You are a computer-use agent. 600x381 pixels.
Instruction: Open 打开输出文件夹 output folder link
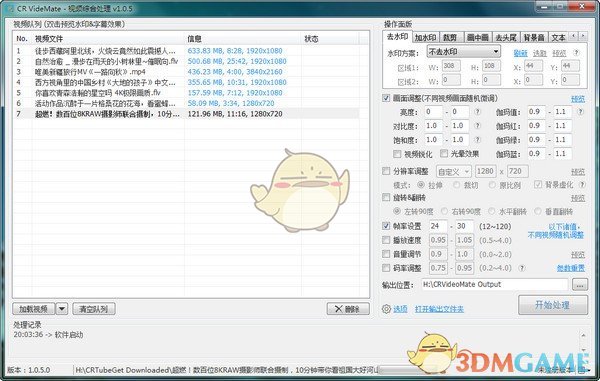point(439,309)
